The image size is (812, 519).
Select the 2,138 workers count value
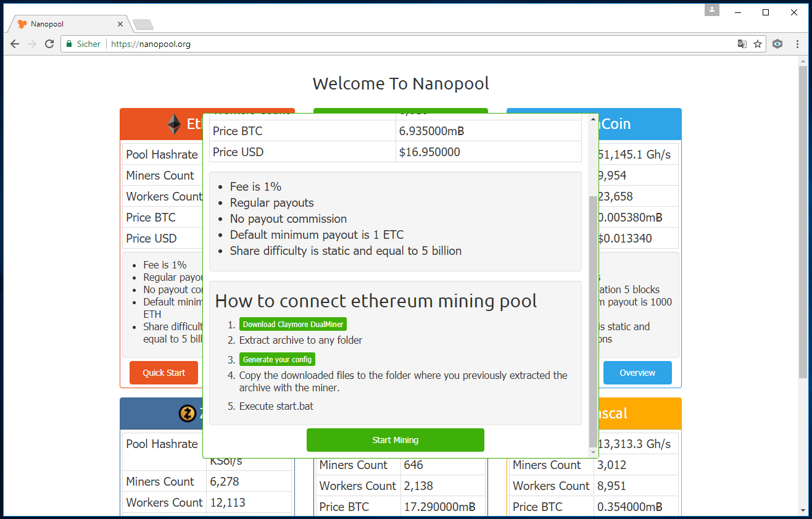(418, 486)
